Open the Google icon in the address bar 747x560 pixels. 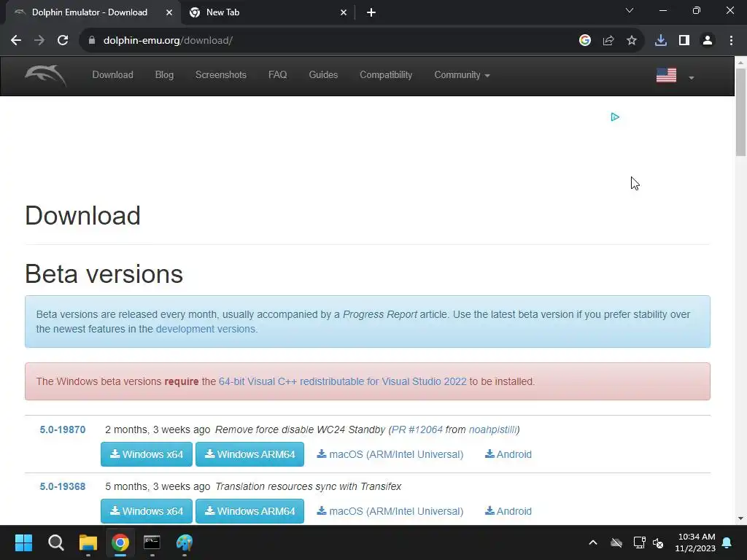(x=585, y=41)
